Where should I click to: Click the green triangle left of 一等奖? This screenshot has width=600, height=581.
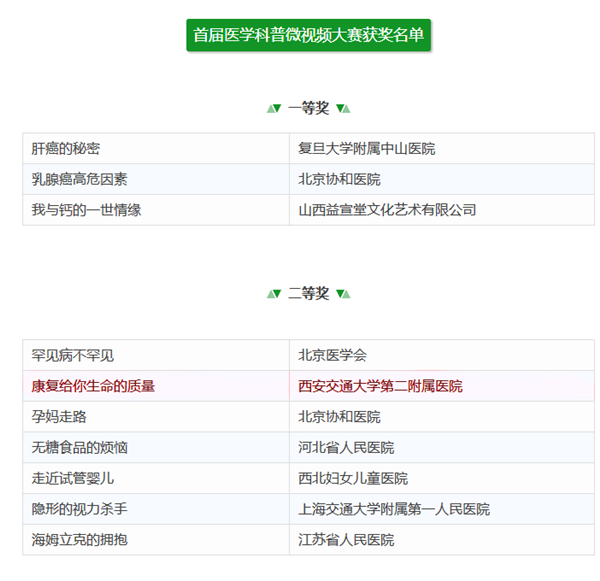click(x=273, y=108)
